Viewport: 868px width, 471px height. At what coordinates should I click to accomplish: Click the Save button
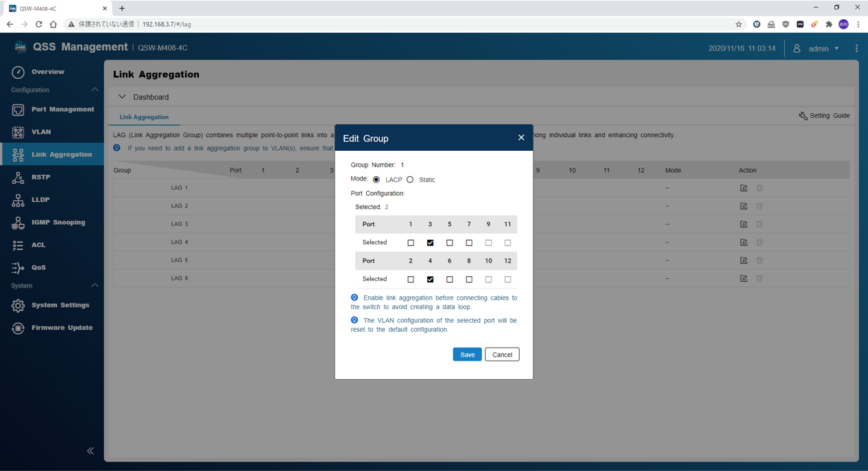tap(467, 354)
